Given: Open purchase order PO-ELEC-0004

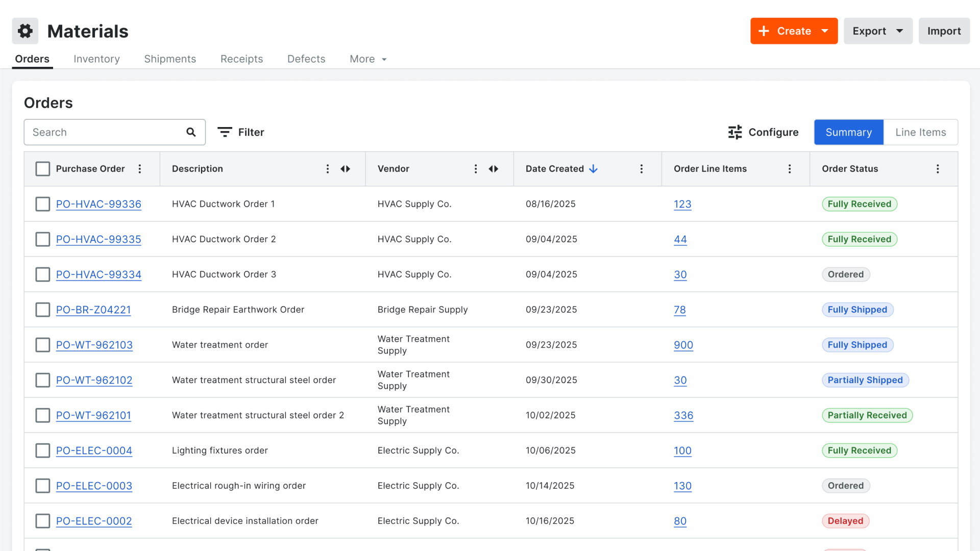Looking at the screenshot, I should click(94, 450).
